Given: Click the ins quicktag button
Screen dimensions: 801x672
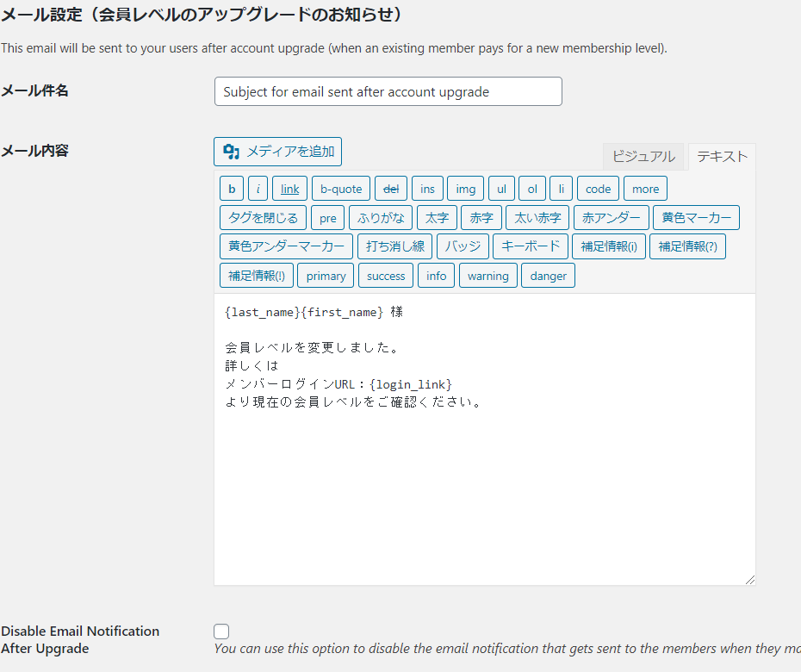Looking at the screenshot, I should 427,189.
